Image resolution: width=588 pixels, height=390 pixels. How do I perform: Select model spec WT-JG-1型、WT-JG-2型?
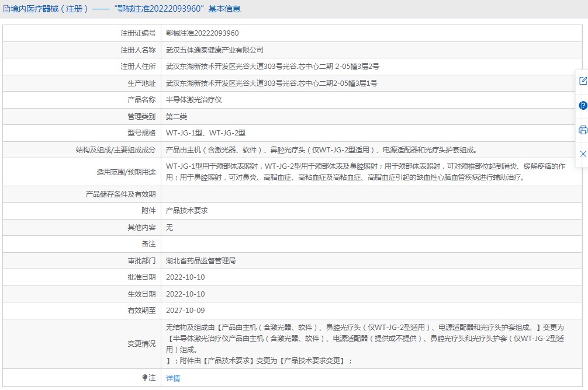206,133
